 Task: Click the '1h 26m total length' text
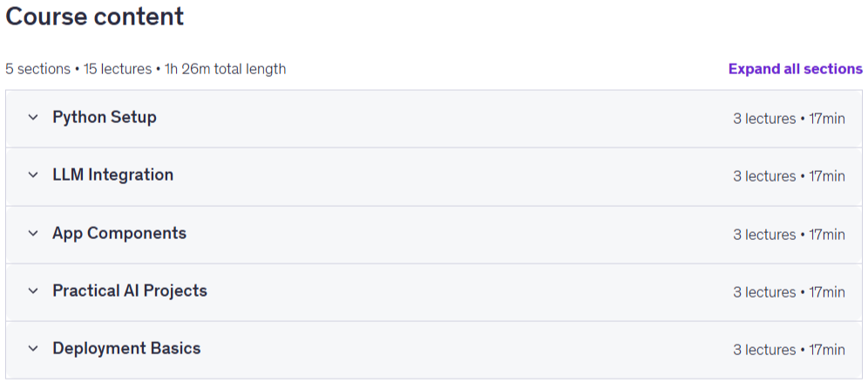tap(226, 69)
